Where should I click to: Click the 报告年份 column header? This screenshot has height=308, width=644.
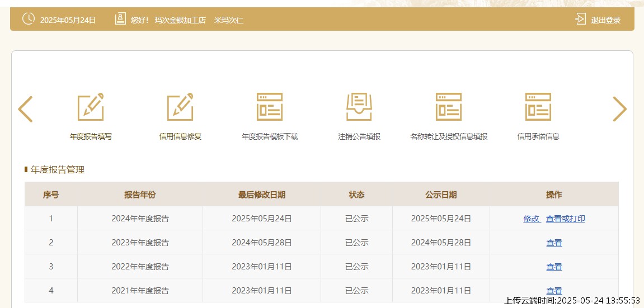(140, 195)
